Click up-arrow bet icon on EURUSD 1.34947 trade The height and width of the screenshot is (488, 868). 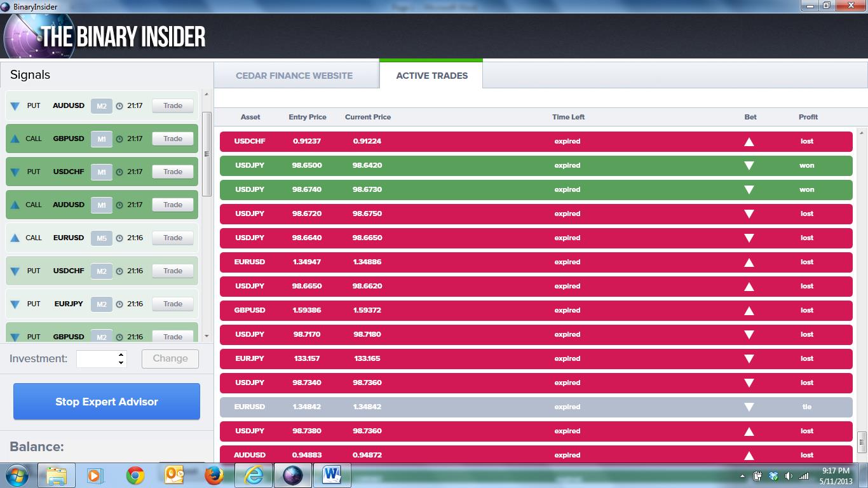coord(749,262)
